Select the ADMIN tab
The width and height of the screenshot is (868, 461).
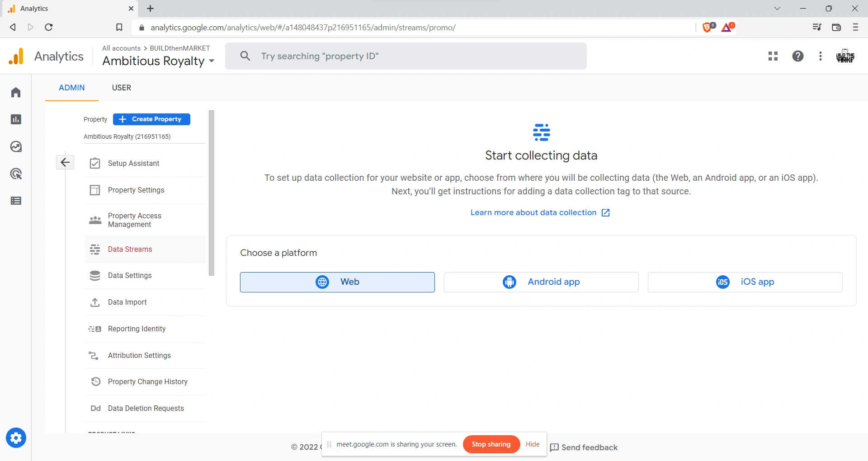click(71, 88)
